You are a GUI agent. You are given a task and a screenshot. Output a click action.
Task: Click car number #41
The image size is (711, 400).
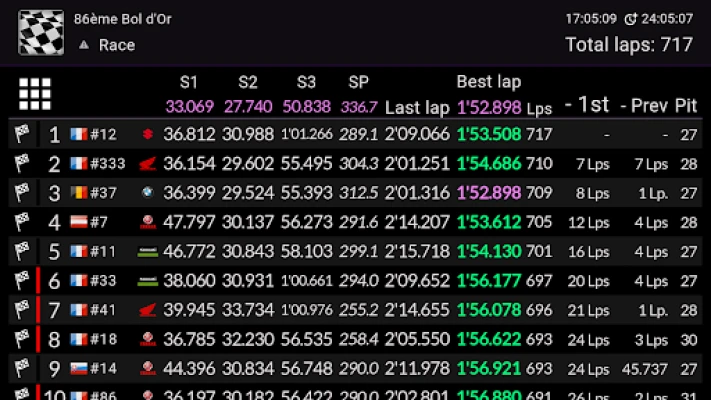pyautogui.click(x=103, y=310)
